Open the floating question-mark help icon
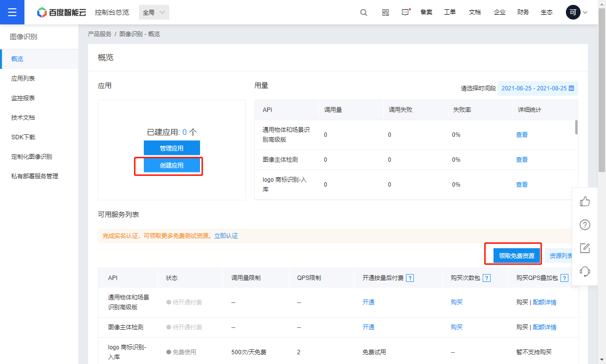This screenshot has height=364, width=606. click(x=585, y=225)
